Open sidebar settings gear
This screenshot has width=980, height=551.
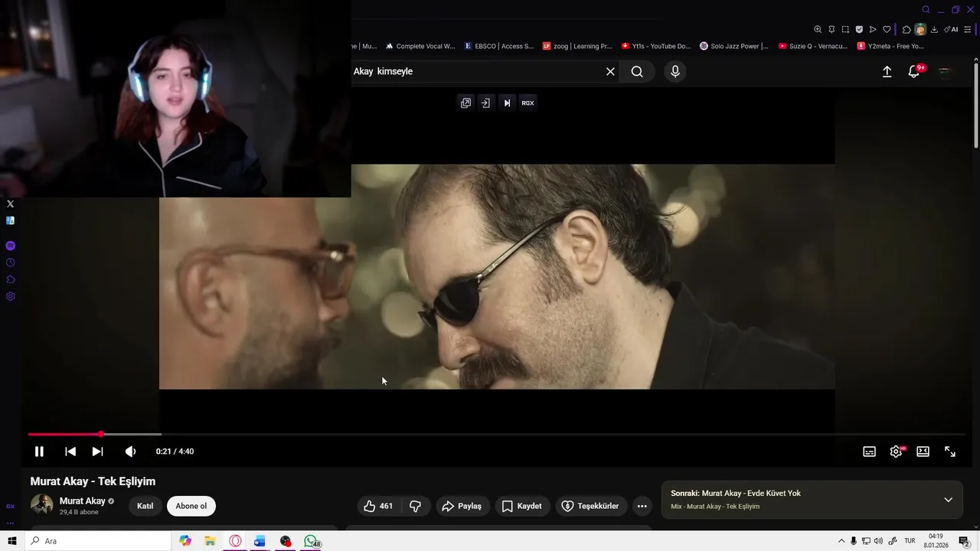(x=10, y=296)
